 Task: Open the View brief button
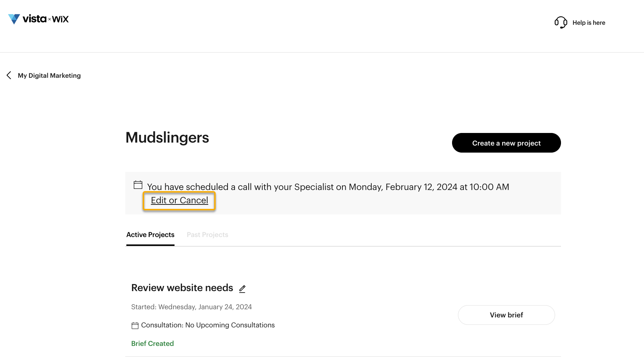pyautogui.click(x=506, y=315)
